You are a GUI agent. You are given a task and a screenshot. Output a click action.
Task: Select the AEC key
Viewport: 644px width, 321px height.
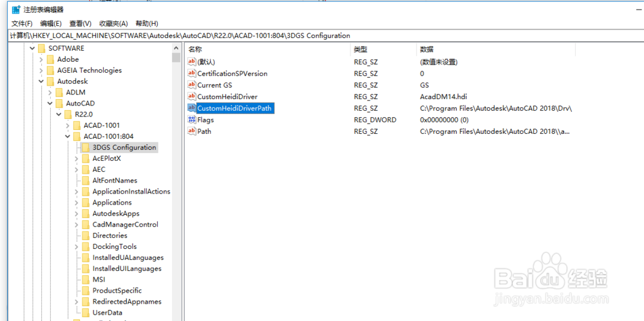point(99,170)
